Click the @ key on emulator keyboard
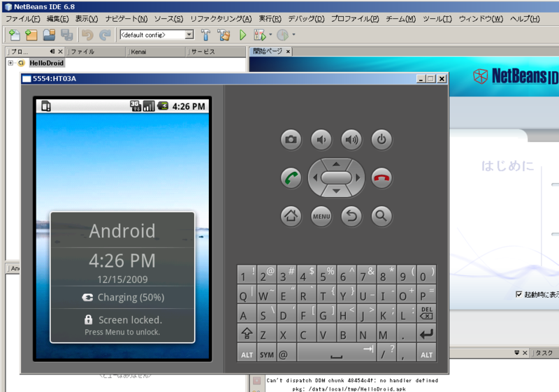Viewport: 559px width, 392px height. pos(286,353)
